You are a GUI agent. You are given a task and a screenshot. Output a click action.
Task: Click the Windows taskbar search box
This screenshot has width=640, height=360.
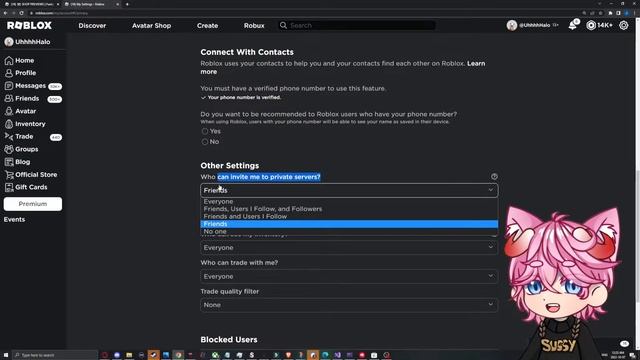[55, 355]
